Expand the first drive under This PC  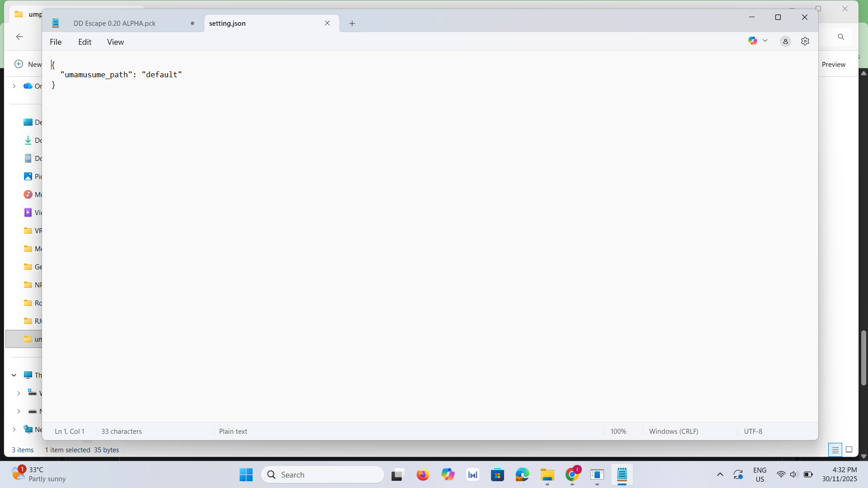click(19, 393)
